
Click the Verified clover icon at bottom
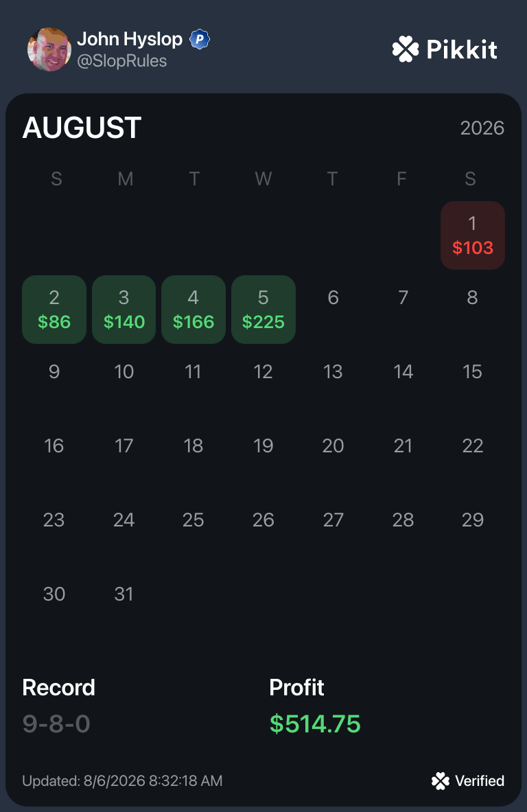click(440, 781)
